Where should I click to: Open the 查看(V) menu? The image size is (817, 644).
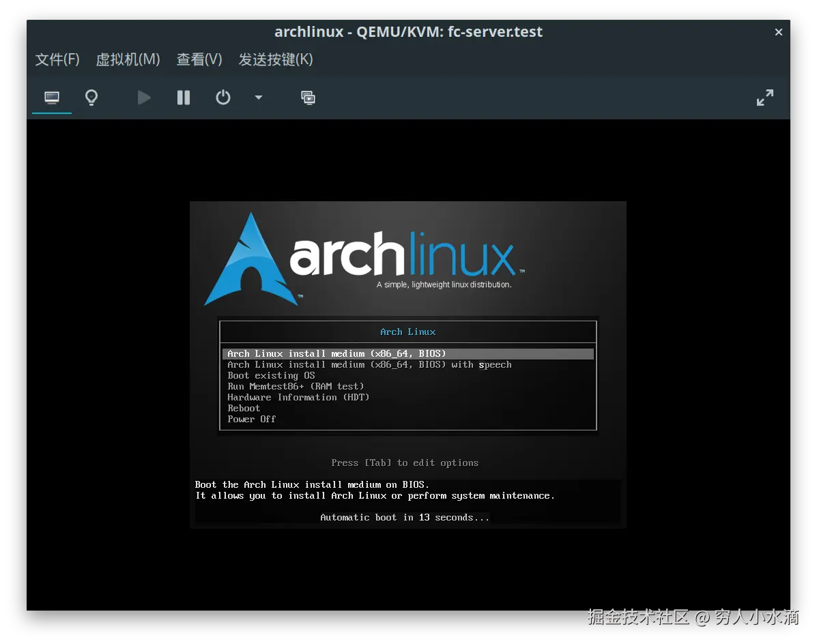199,59
